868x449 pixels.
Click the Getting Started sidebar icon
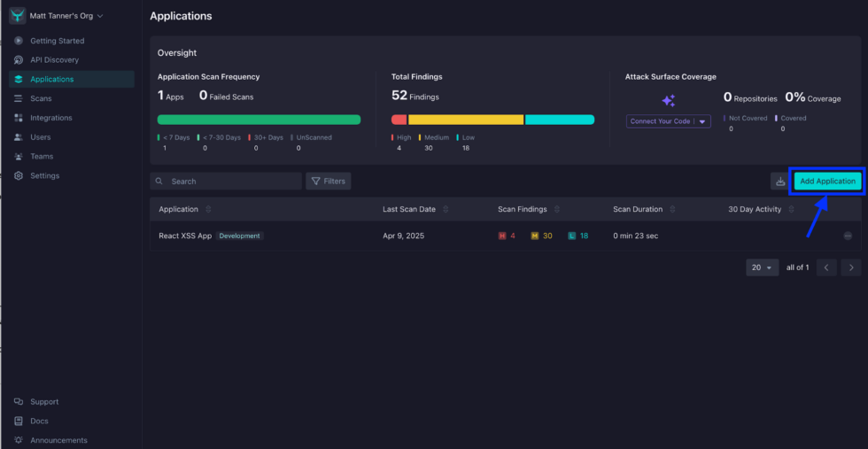tap(19, 41)
